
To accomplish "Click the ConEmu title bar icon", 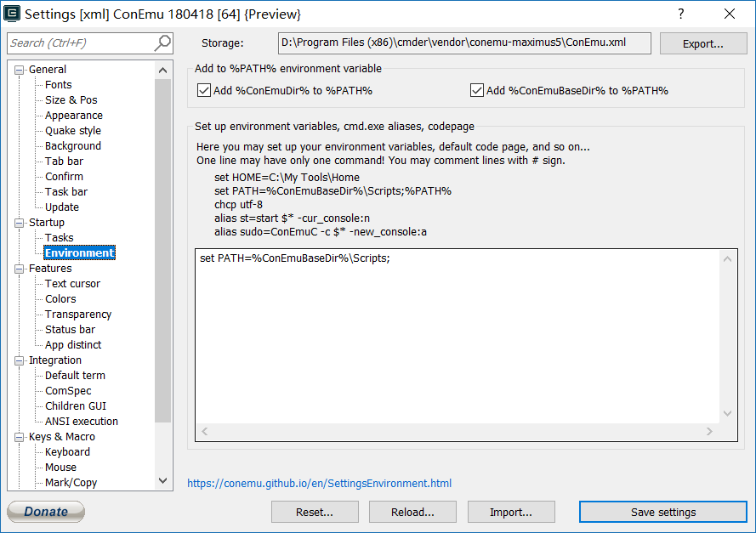I will tap(12, 14).
